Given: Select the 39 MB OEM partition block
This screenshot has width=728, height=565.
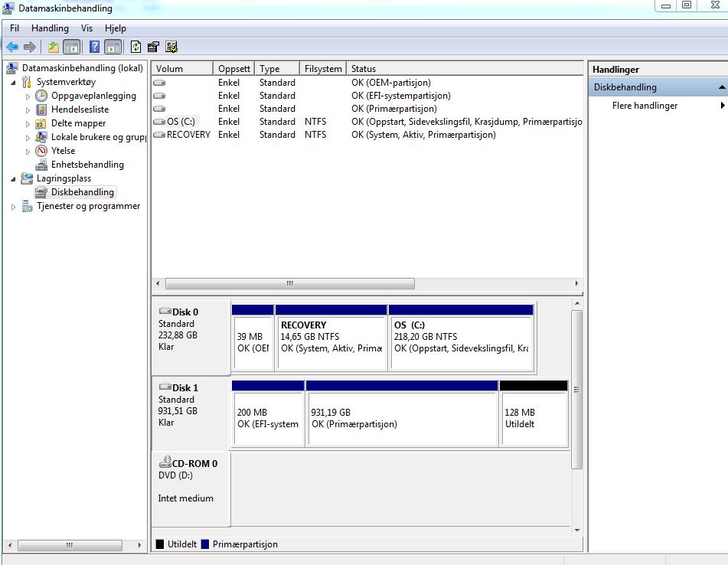Looking at the screenshot, I should [x=253, y=338].
